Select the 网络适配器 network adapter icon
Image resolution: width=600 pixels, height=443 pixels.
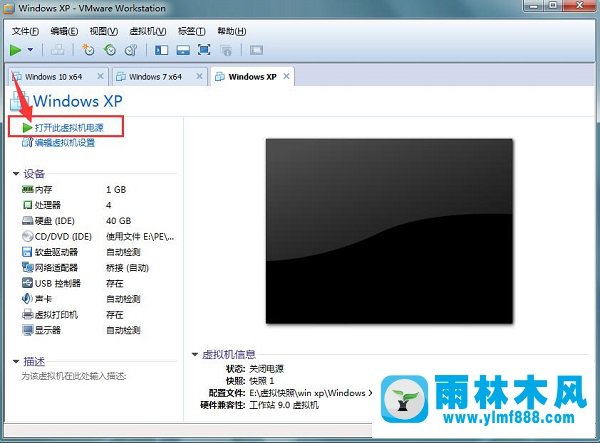(28, 267)
